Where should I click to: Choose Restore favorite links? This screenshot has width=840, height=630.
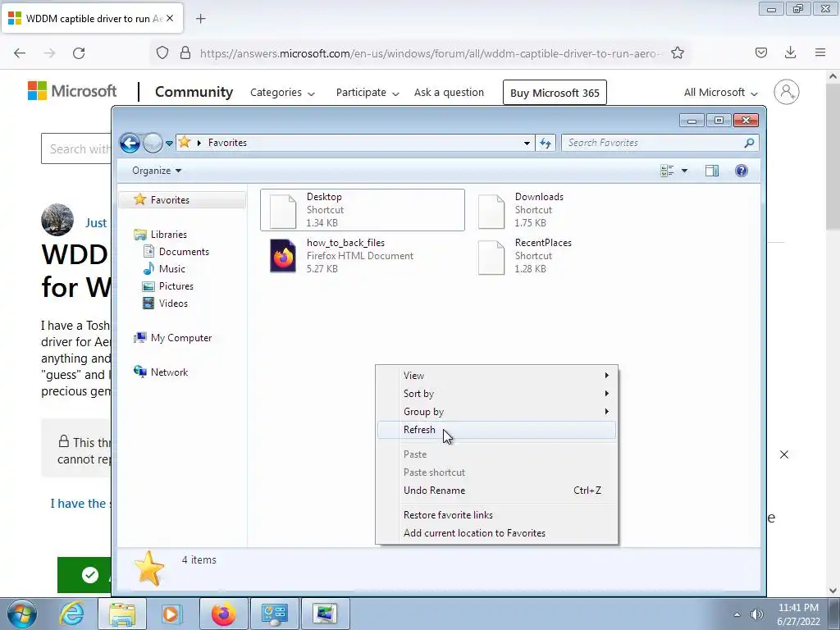pyautogui.click(x=496, y=515)
